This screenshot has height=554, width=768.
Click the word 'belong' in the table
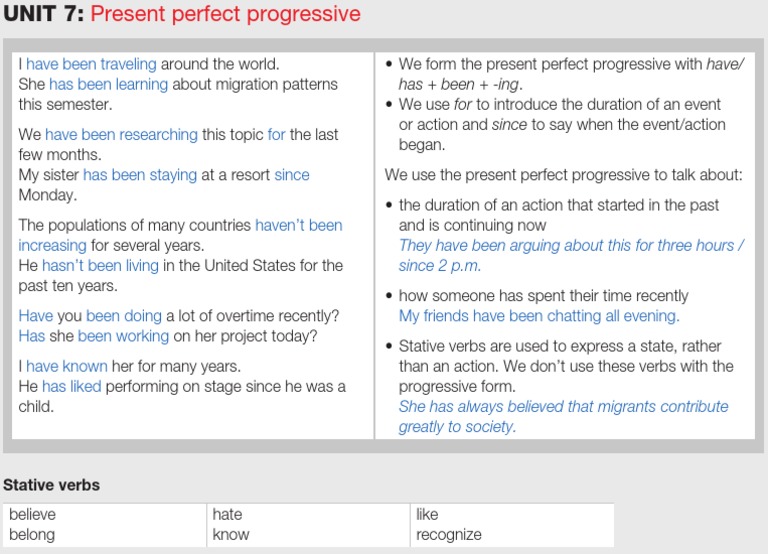point(32,534)
